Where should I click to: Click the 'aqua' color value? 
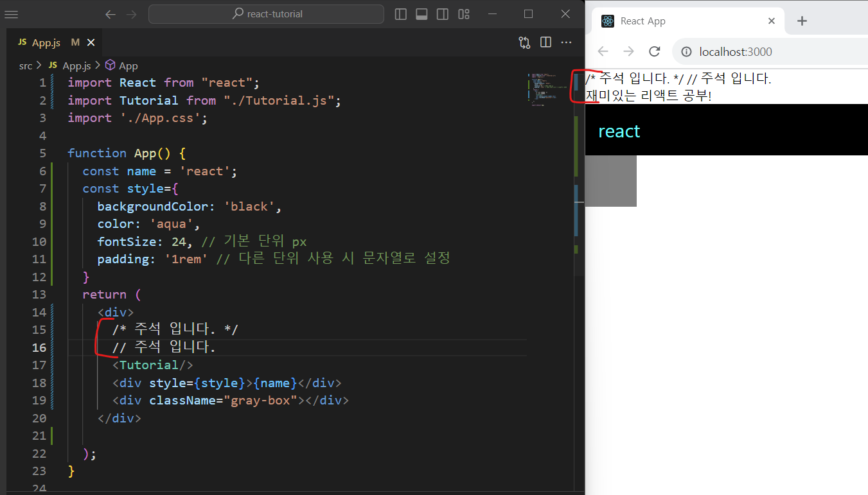[x=171, y=224]
